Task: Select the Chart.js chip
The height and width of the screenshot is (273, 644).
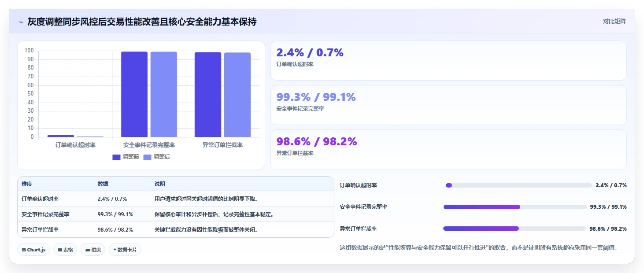Action: point(34,250)
